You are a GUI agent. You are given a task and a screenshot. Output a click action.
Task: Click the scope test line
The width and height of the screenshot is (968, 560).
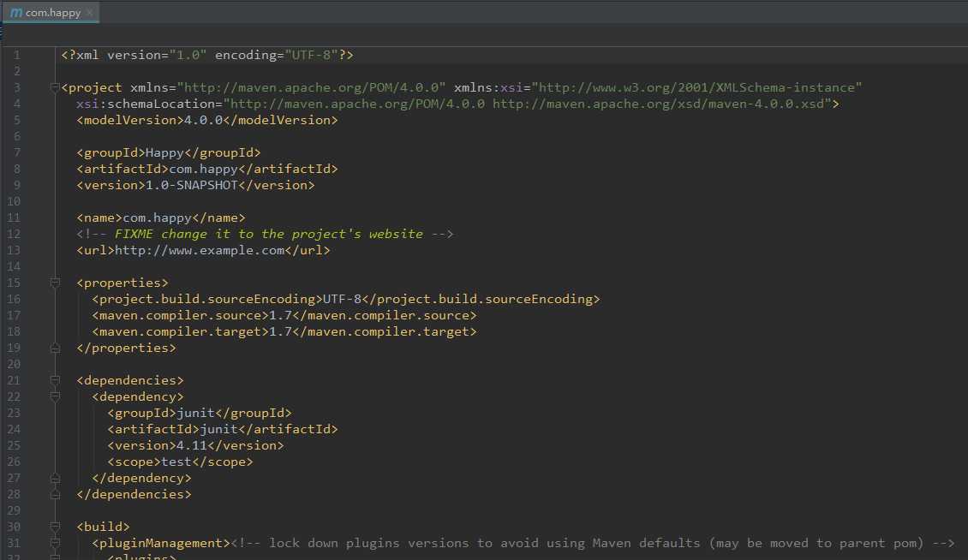tap(180, 462)
